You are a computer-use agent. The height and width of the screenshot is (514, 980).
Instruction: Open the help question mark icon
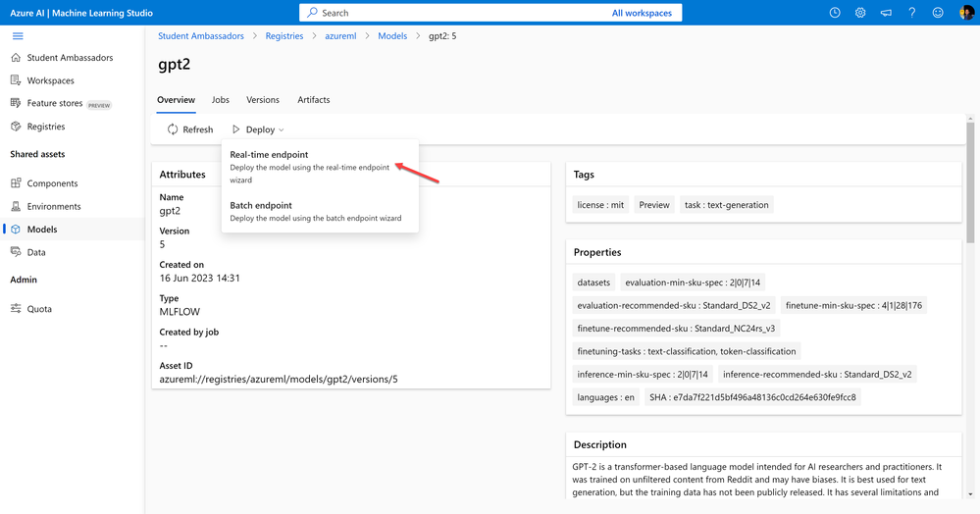coord(912,13)
